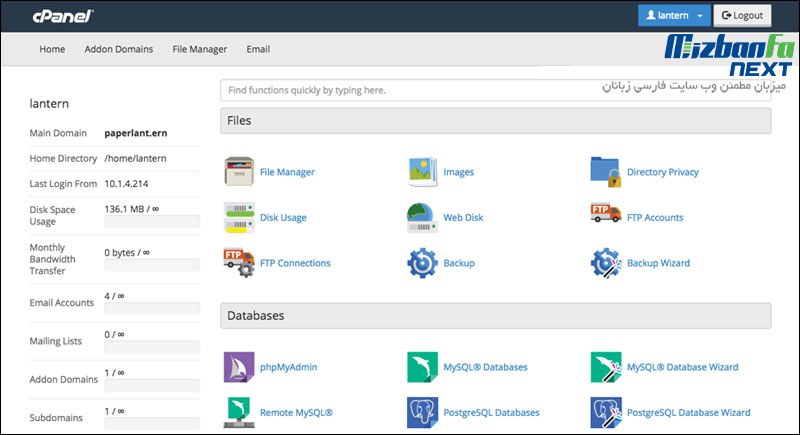Viewport: 800px width, 435px height.
Task: Collapse the Files section header
Action: click(495, 121)
